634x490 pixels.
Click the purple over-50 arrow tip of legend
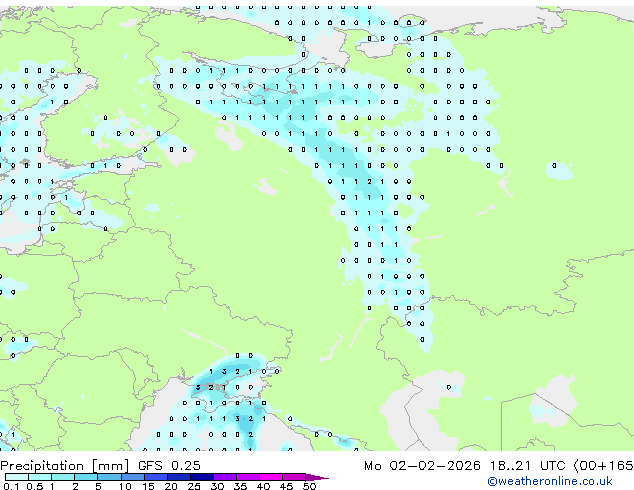317,478
